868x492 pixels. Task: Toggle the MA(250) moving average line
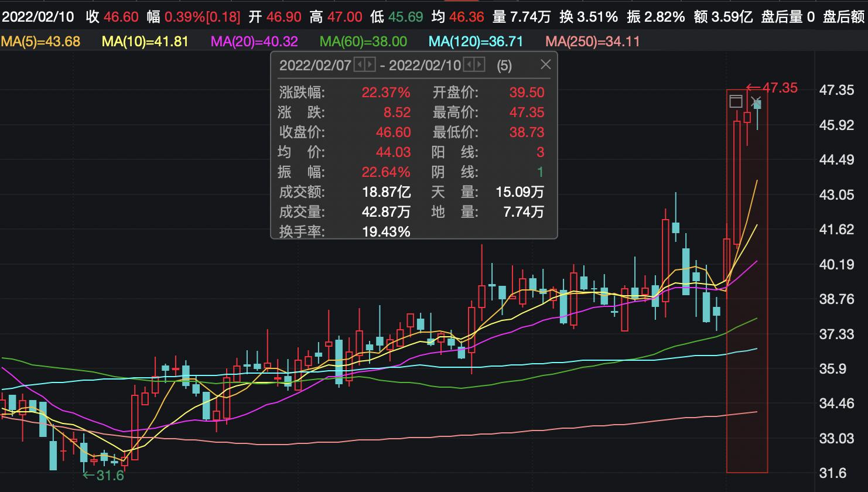point(592,42)
